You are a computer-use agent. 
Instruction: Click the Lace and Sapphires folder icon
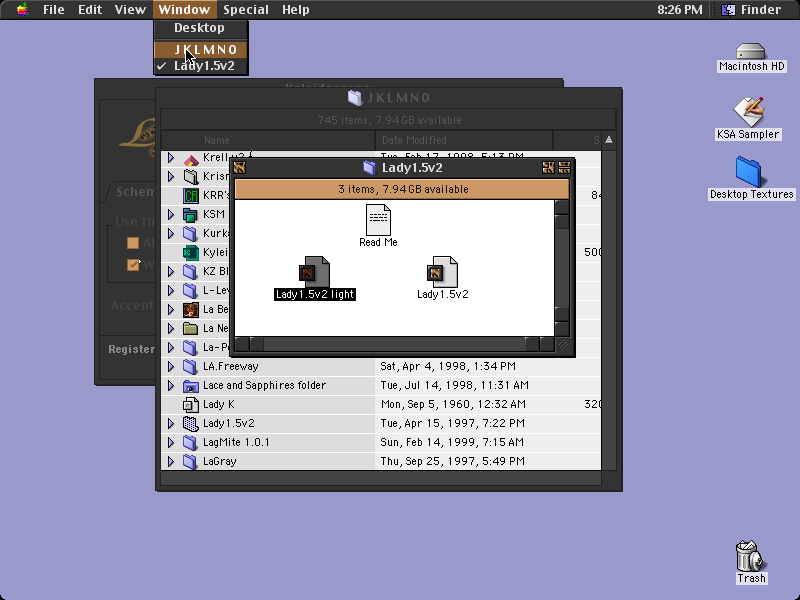coord(190,385)
